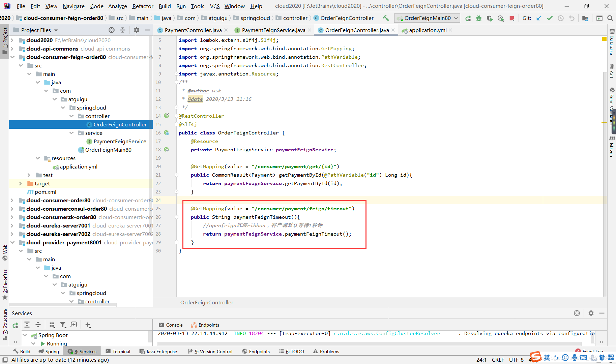Open the 9: Version Control tool window

click(x=210, y=351)
